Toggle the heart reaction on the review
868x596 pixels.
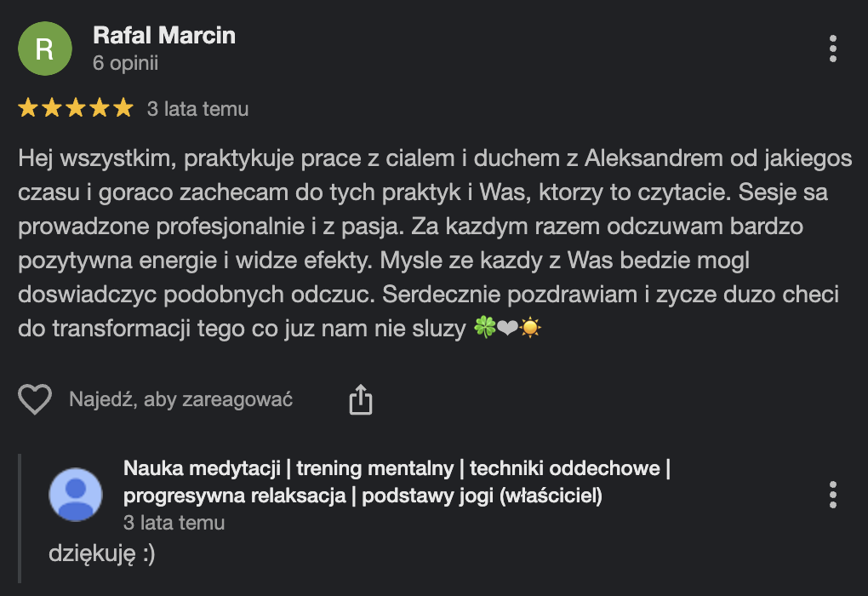[35, 399]
